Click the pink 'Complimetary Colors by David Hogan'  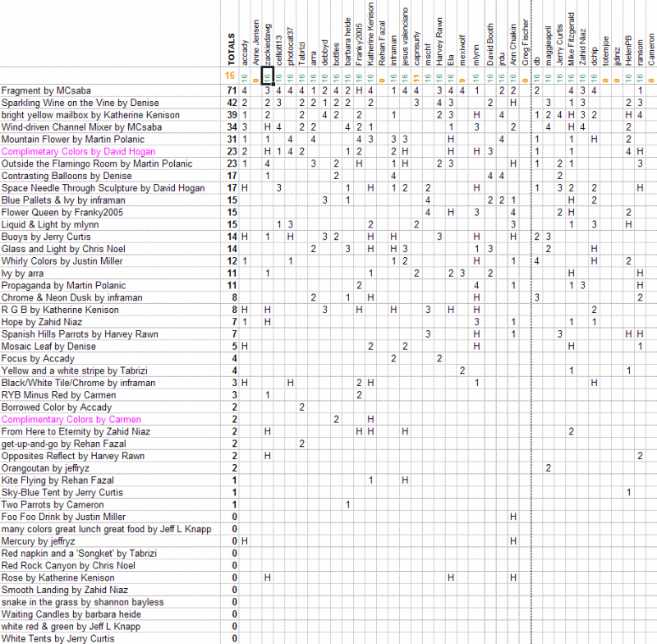click(78, 151)
